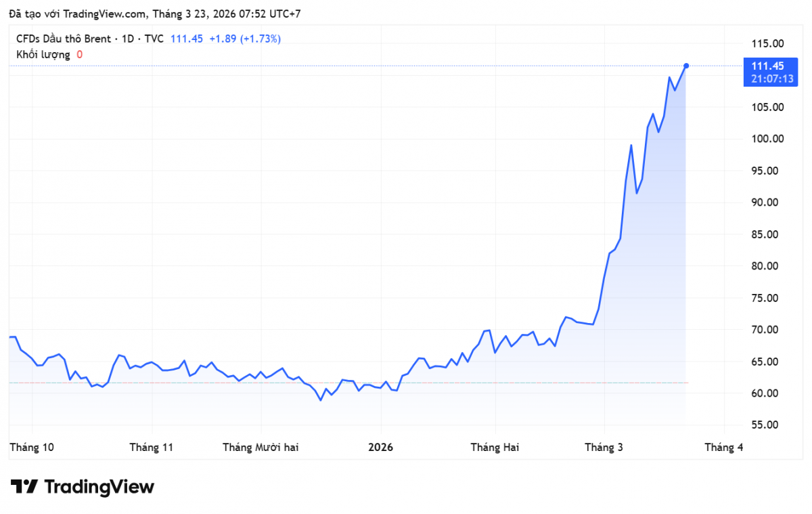Click the 21:07:13 countdown timer
Image resolution: width=812 pixels, height=514 pixels.
tap(771, 79)
